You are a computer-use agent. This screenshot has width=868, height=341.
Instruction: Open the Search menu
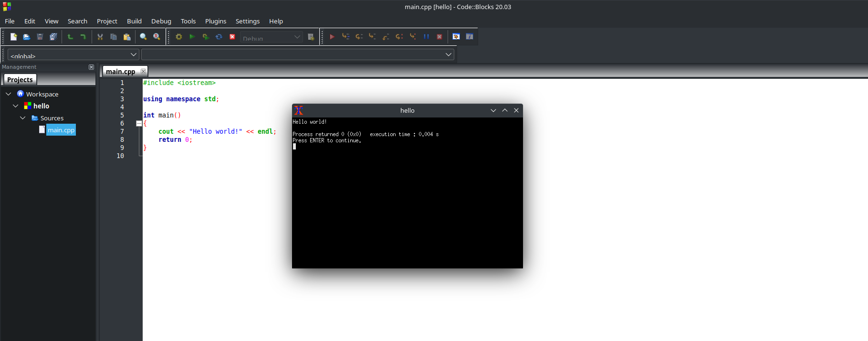click(77, 21)
